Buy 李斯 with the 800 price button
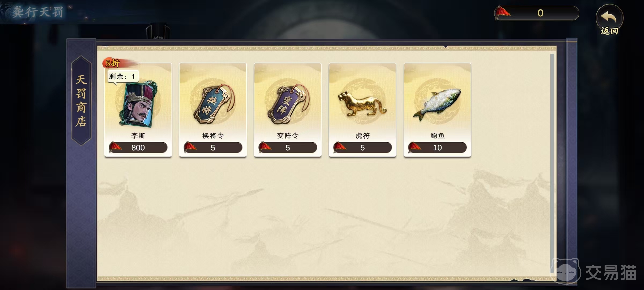This screenshot has height=290, width=644. tap(138, 148)
